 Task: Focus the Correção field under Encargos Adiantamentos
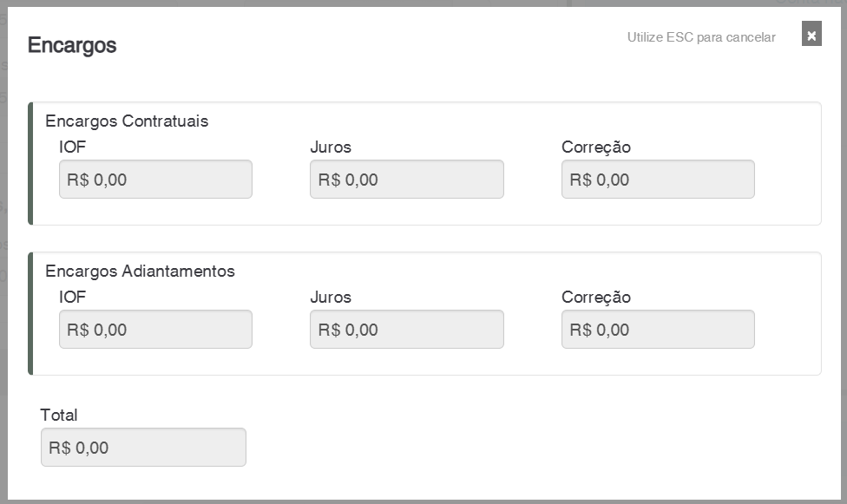(x=658, y=330)
